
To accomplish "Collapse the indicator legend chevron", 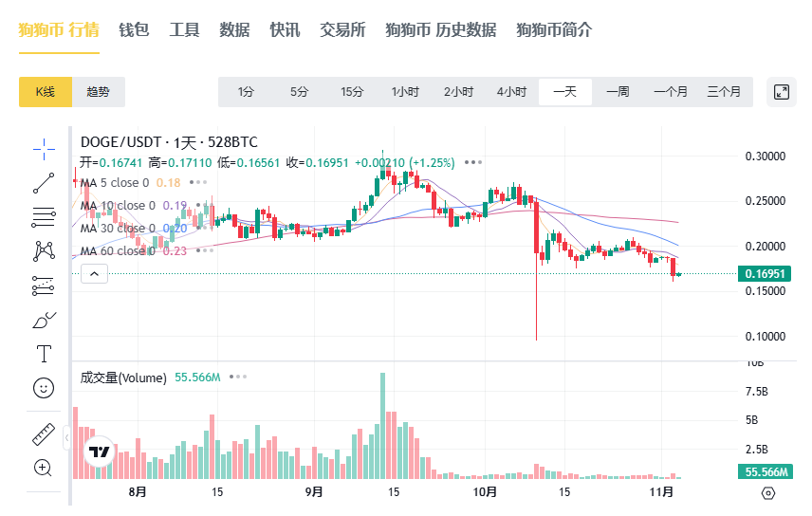I will (95, 274).
